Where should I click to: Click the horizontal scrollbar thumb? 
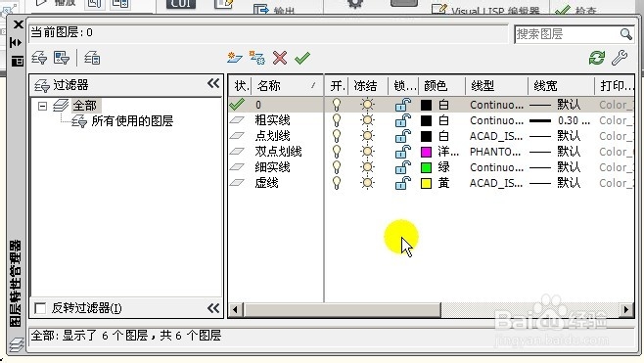point(343,309)
